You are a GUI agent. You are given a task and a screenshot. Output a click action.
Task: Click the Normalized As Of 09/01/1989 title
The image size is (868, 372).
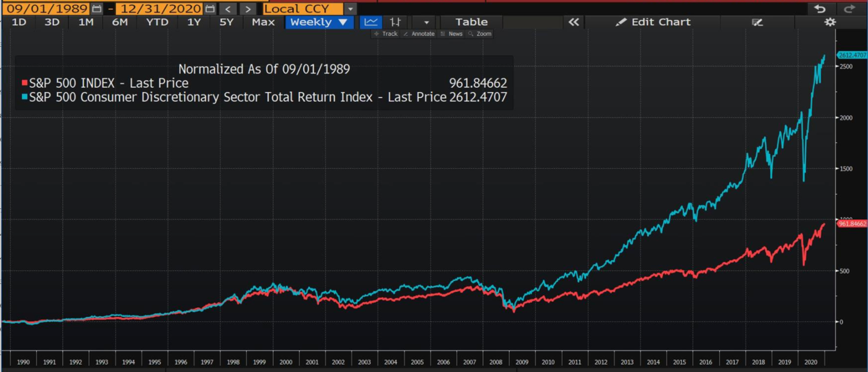click(264, 69)
